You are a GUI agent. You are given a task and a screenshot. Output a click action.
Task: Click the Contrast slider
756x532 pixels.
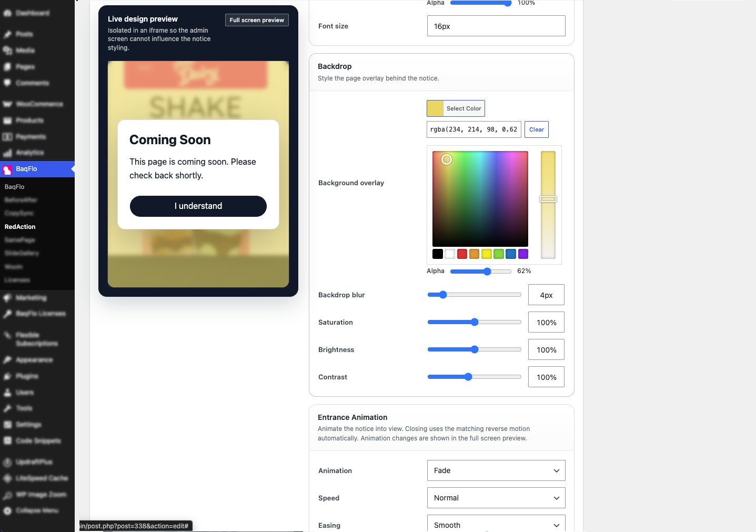click(x=475, y=377)
